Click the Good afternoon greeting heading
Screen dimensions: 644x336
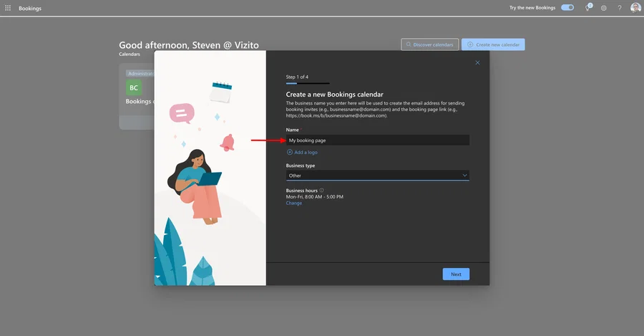[x=189, y=45]
